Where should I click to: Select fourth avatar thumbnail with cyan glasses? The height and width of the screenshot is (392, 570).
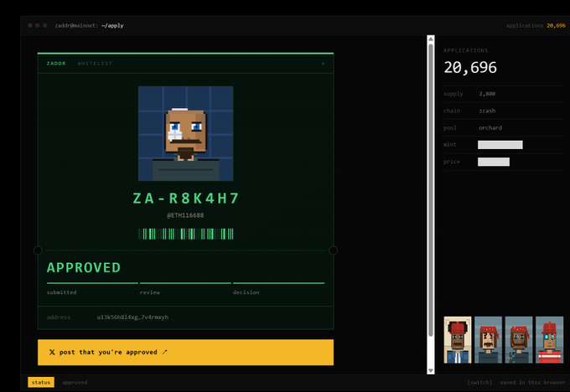pos(549,340)
